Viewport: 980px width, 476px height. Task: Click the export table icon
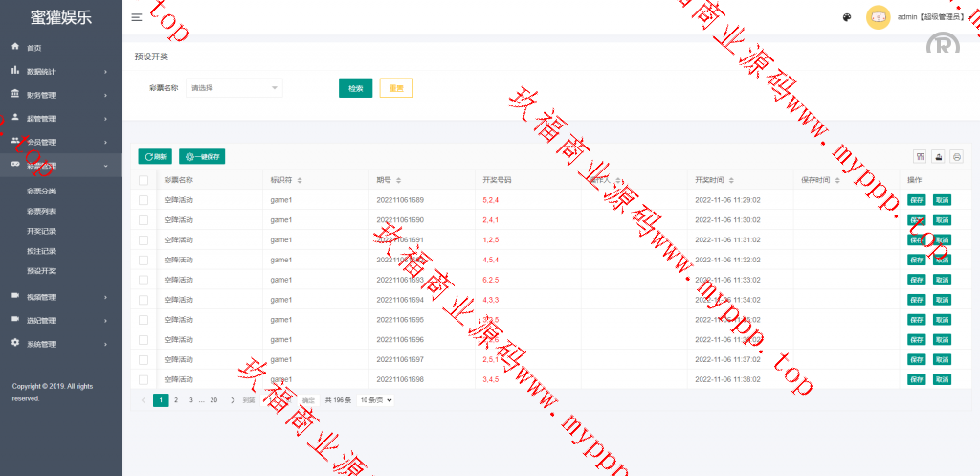pos(939,157)
